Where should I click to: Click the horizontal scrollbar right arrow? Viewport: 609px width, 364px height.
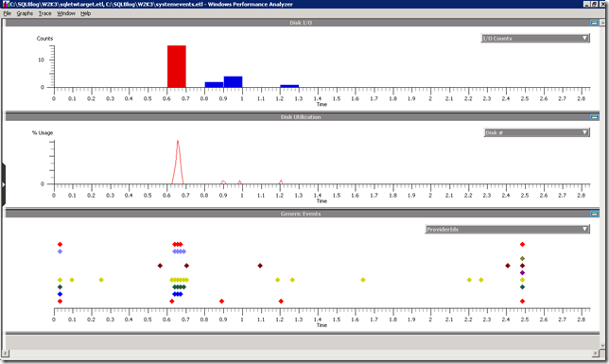pyautogui.click(x=596, y=353)
